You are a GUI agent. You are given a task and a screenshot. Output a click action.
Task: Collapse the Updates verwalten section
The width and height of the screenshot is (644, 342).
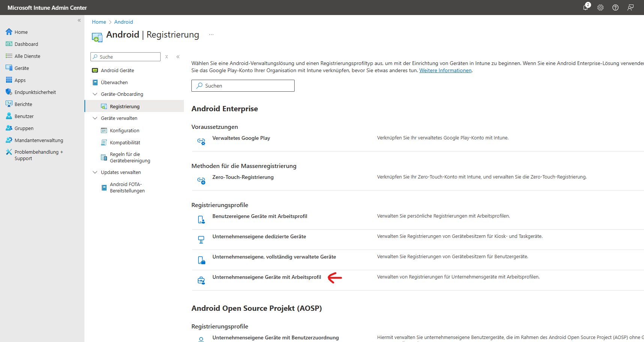point(95,172)
